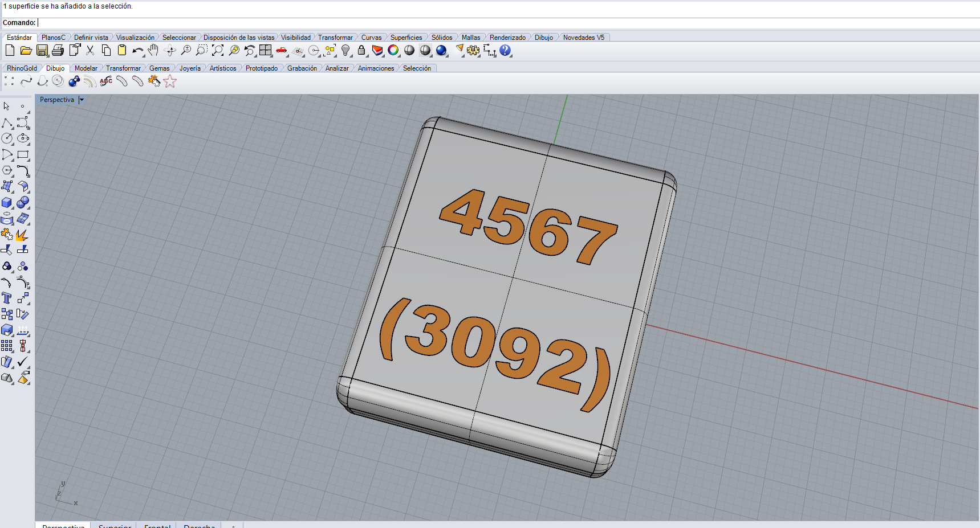Click the boolean spheres tool

pos(23,203)
